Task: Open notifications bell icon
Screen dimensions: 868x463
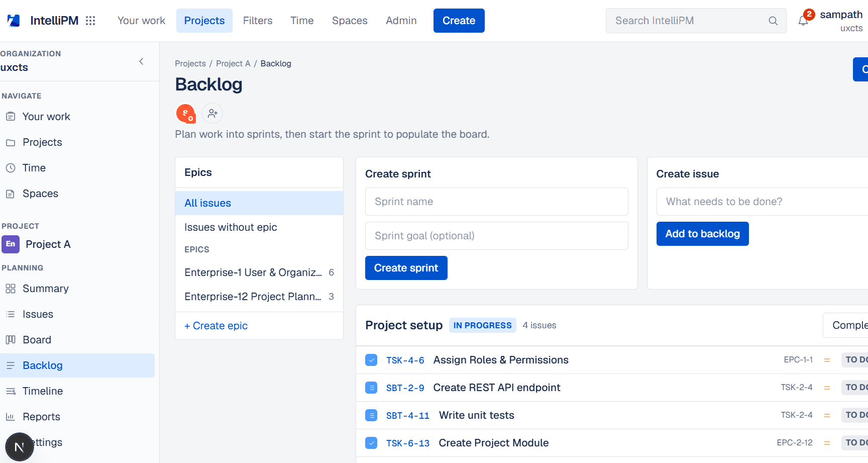Action: (803, 21)
